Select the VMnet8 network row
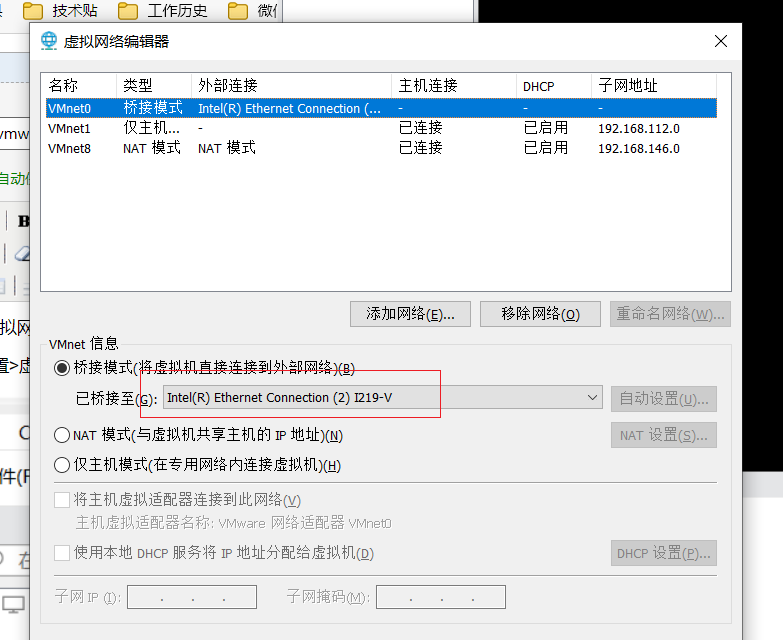 [382, 148]
